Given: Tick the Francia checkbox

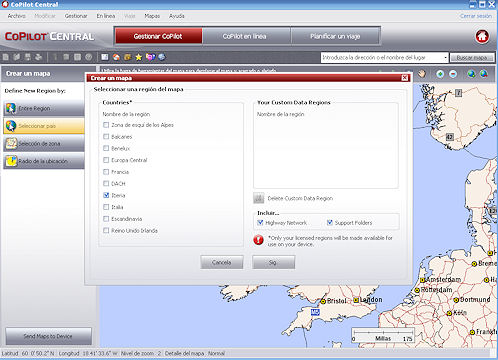Looking at the screenshot, I should tap(106, 172).
